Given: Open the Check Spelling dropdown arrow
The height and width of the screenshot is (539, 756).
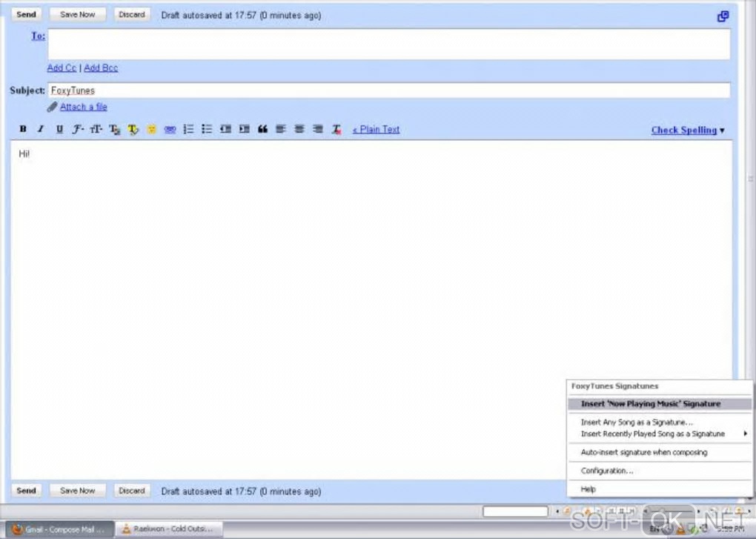Looking at the screenshot, I should 722,130.
